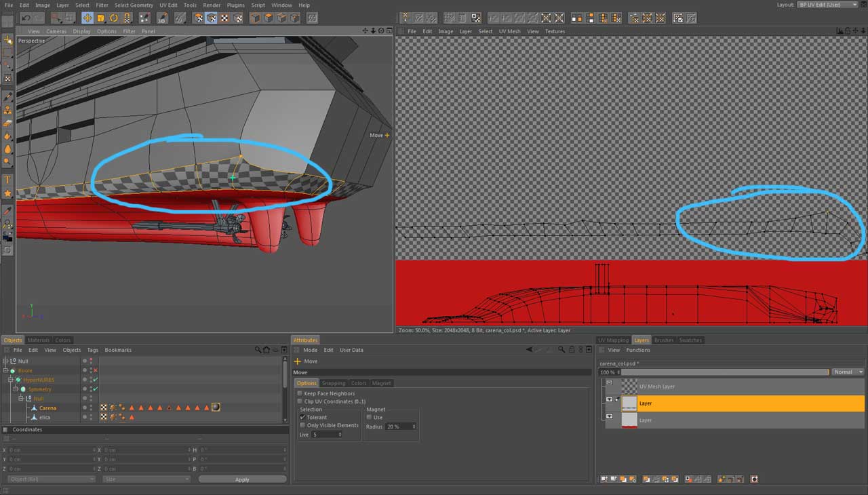Screen dimensions: 868x495
Task: Collapse the Symmetry object tree
Action: (15, 389)
